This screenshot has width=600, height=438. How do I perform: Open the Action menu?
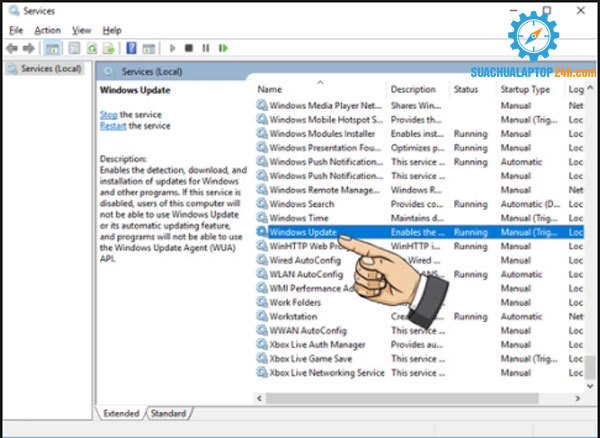tap(47, 30)
